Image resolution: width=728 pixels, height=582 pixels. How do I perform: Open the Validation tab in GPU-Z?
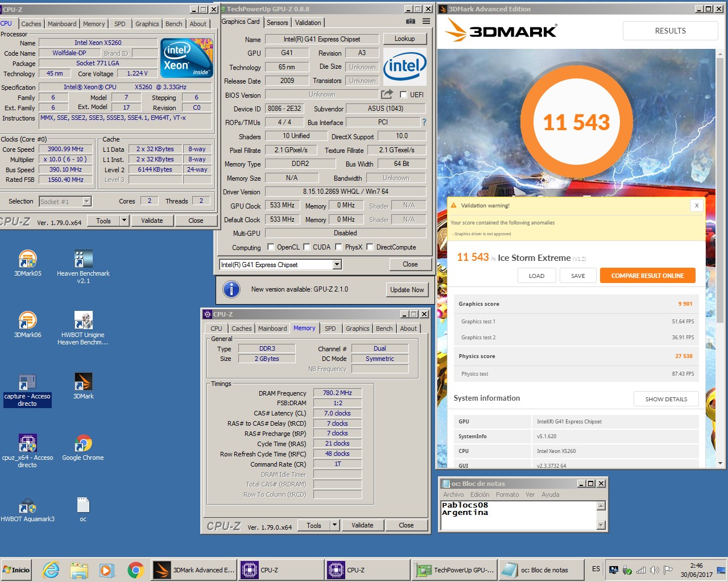[308, 23]
